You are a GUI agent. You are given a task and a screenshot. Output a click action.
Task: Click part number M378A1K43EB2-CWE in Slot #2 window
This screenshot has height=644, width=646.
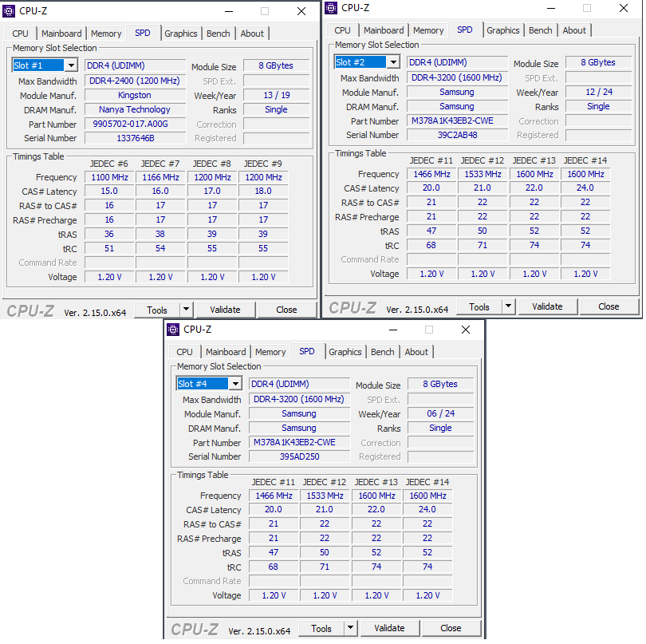[457, 121]
